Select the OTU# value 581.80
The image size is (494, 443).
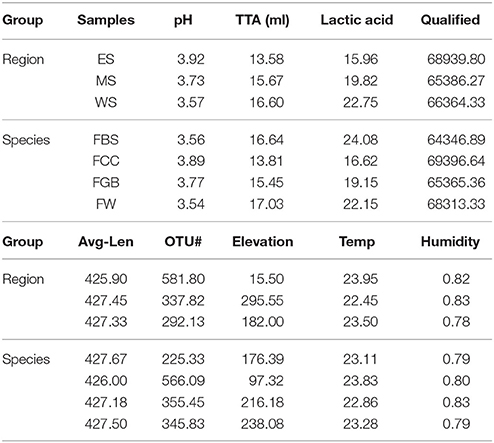(183, 279)
